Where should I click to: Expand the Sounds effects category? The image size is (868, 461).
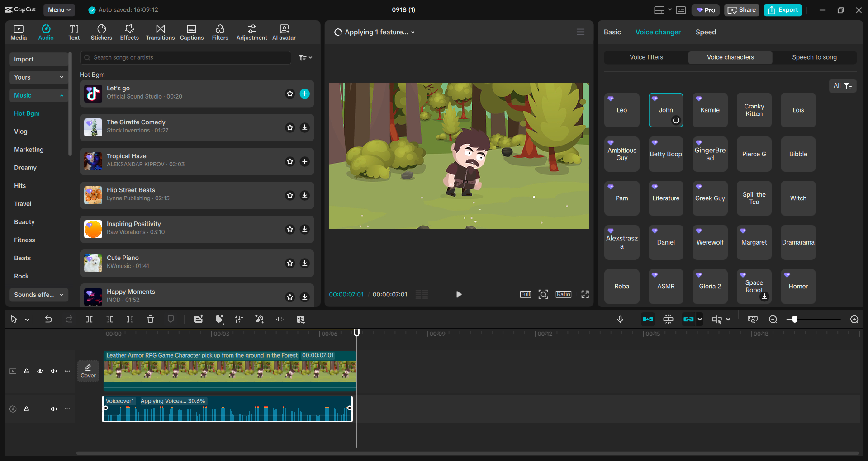point(39,295)
